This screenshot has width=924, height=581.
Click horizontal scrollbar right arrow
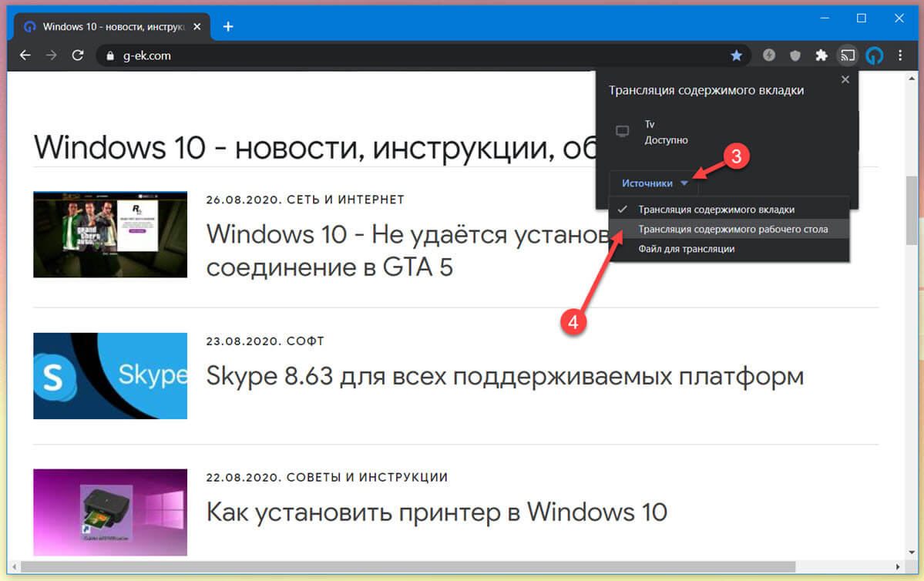click(898, 567)
